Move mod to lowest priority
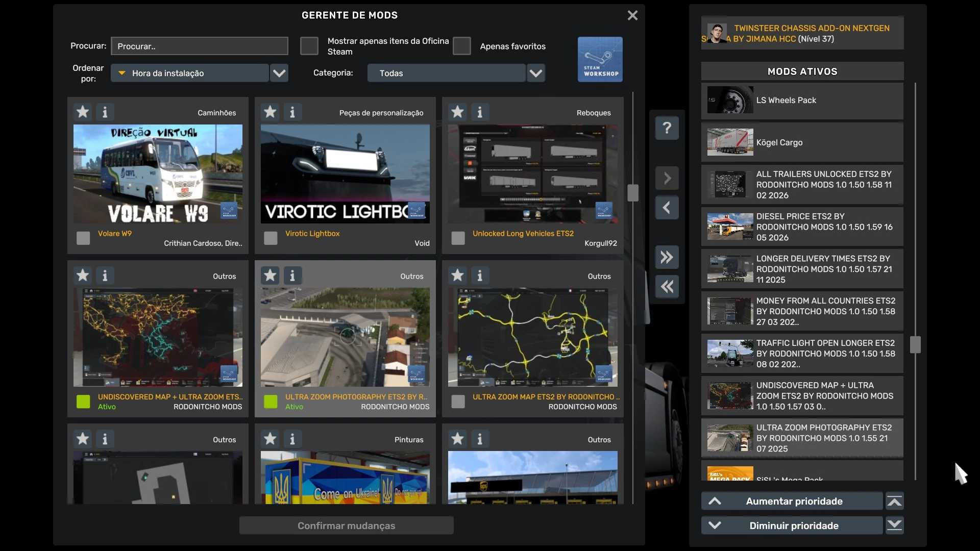Image resolution: width=980 pixels, height=551 pixels. click(x=895, y=525)
